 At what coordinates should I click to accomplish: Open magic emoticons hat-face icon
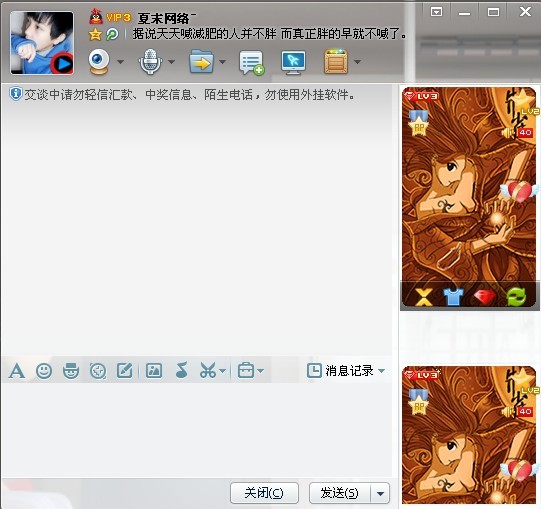point(71,371)
